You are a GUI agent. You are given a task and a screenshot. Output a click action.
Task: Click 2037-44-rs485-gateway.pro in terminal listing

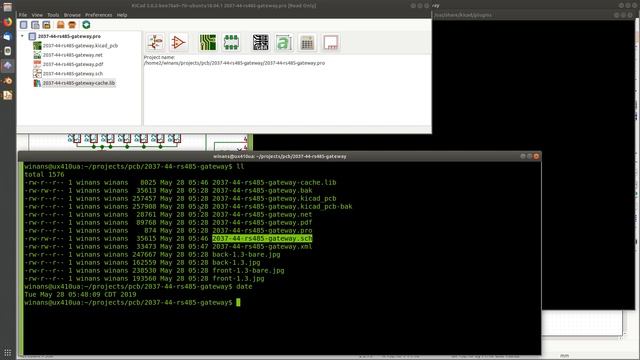pyautogui.click(x=262, y=231)
